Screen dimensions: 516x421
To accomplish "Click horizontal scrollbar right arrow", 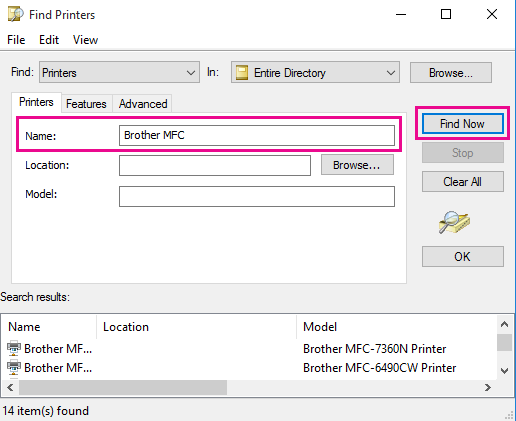I will 488,387.
